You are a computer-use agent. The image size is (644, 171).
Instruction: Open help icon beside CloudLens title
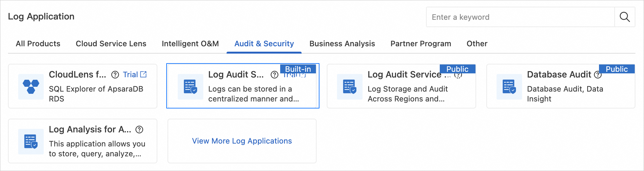[115, 75]
